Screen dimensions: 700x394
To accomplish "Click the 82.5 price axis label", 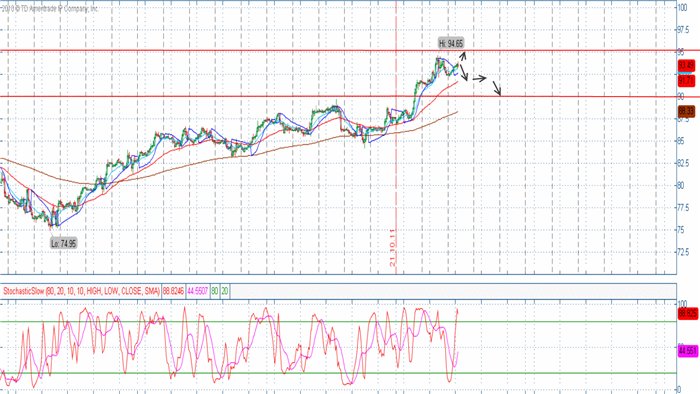I will [x=684, y=163].
